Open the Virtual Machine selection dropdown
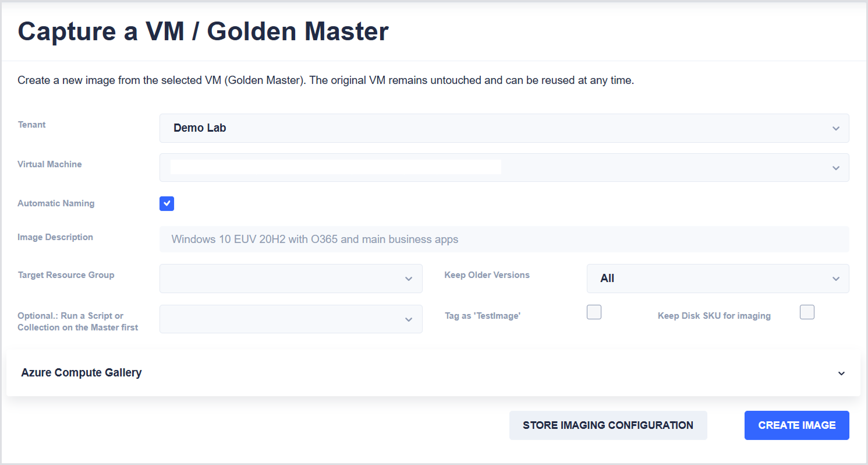The height and width of the screenshot is (465, 868). click(x=504, y=168)
